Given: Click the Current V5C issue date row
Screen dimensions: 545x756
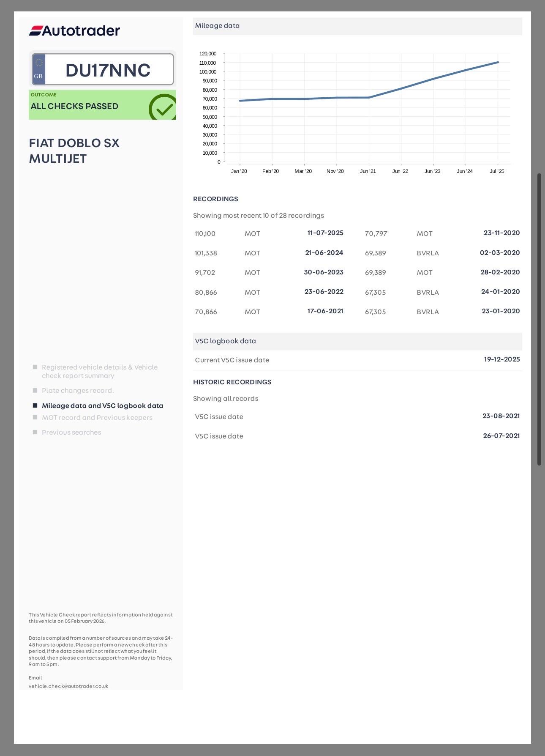Looking at the screenshot, I should pos(357,360).
